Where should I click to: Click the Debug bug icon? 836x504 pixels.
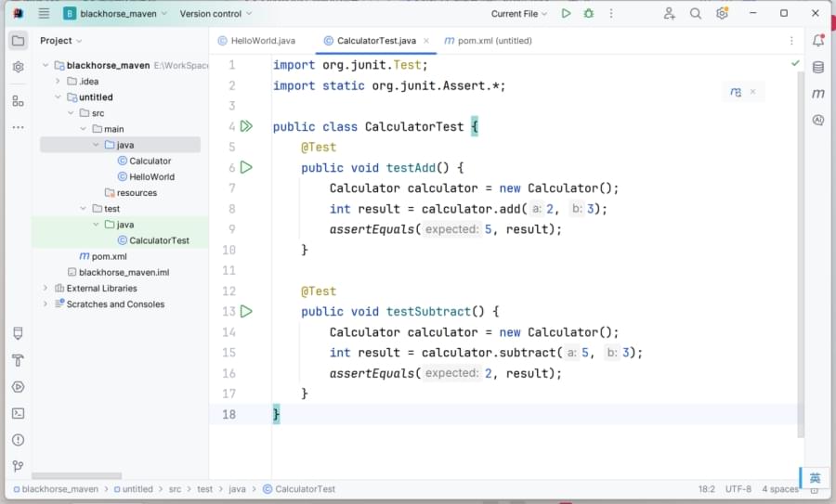pos(589,14)
